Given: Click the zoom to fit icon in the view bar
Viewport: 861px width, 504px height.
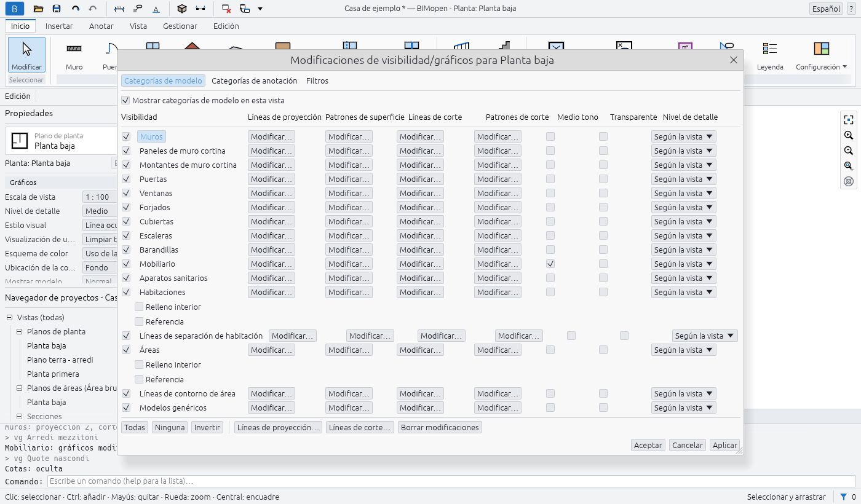Looking at the screenshot, I should (849, 120).
